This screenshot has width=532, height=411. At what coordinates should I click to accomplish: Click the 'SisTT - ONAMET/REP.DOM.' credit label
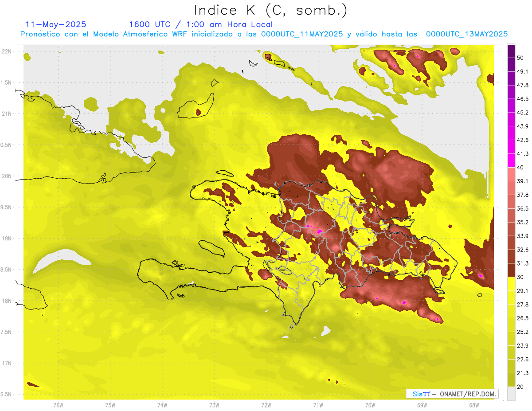(452, 394)
